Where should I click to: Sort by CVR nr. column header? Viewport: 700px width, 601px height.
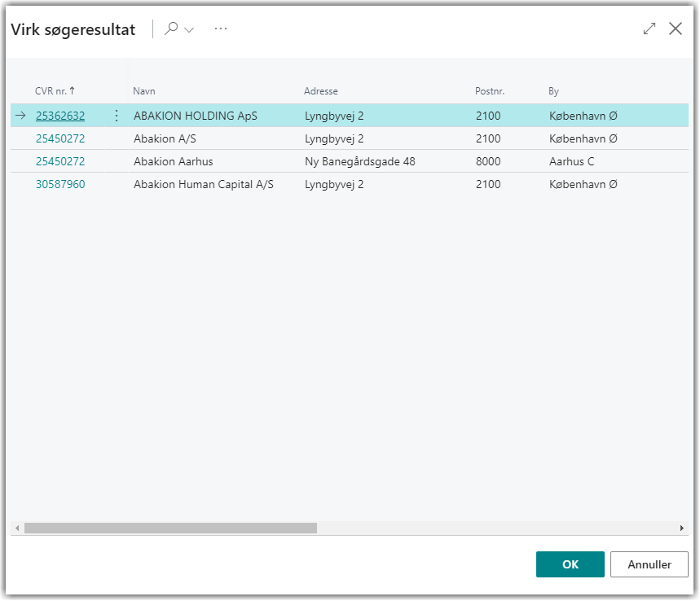tap(55, 91)
